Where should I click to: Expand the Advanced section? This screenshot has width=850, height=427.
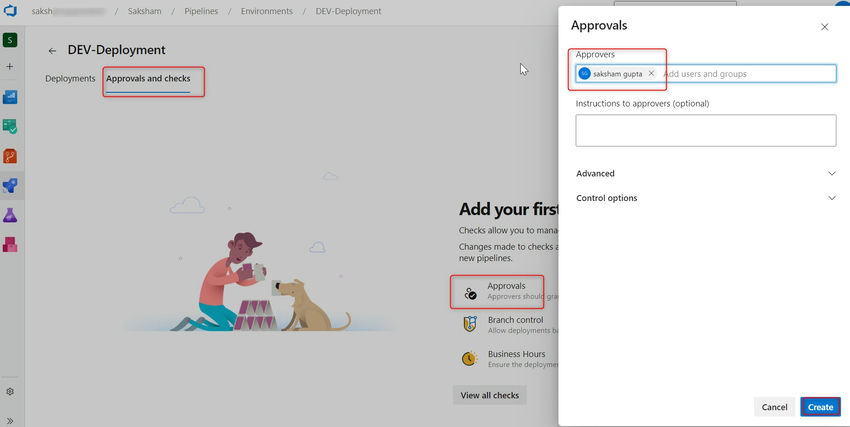click(706, 173)
